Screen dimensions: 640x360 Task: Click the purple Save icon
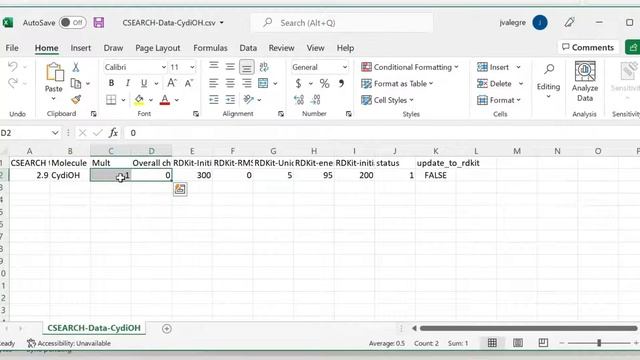(x=99, y=22)
